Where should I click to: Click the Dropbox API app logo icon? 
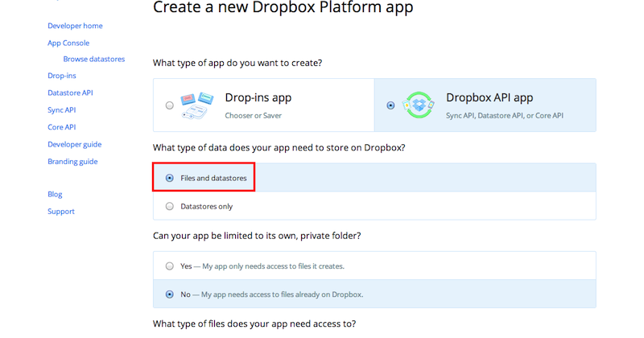[419, 105]
